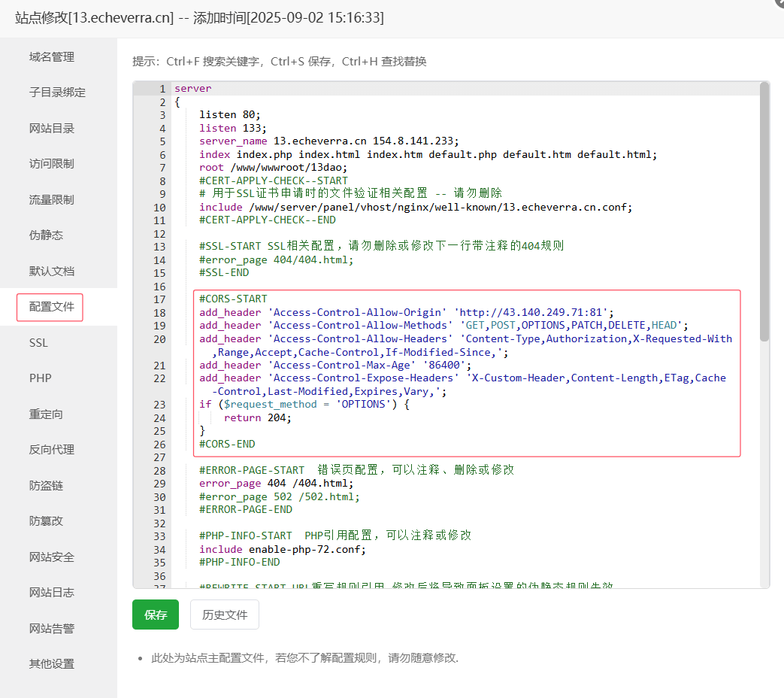Open 流量限制 settings
This screenshot has height=698, width=784.
[x=52, y=200]
